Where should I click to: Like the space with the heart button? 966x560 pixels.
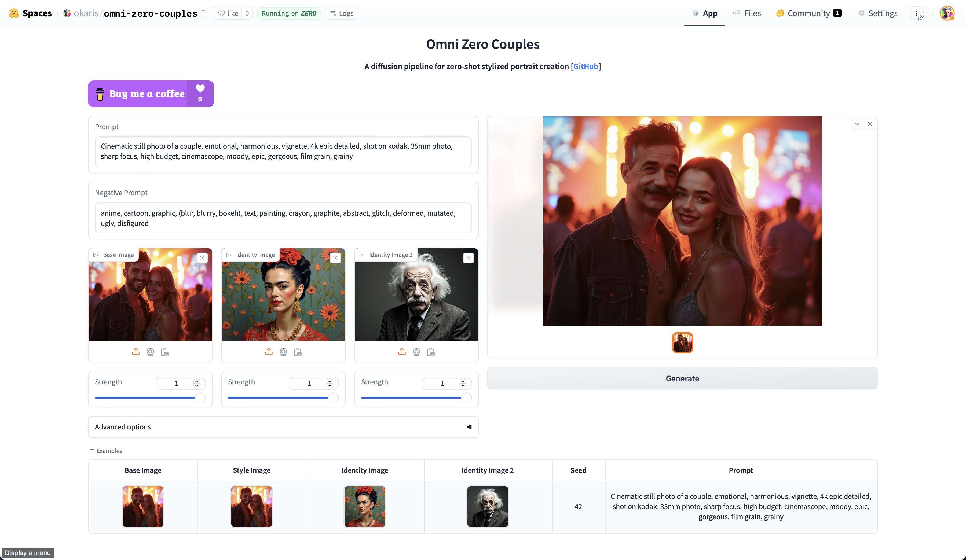pyautogui.click(x=228, y=13)
